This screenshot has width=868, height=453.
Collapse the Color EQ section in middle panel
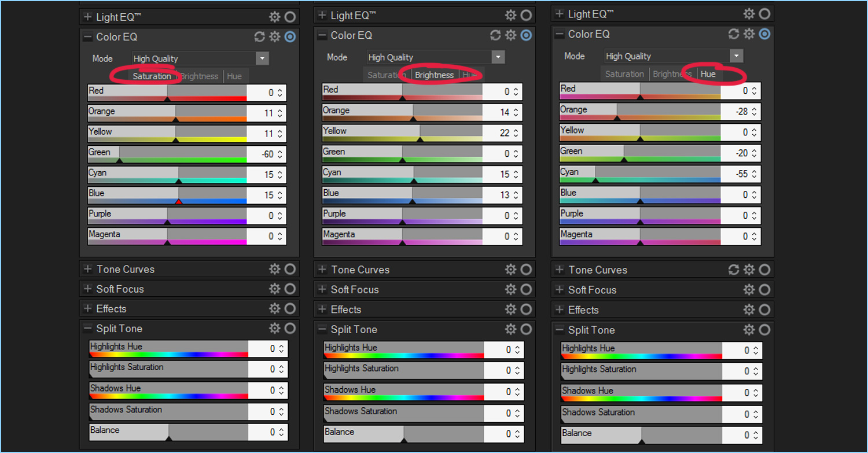tap(322, 36)
